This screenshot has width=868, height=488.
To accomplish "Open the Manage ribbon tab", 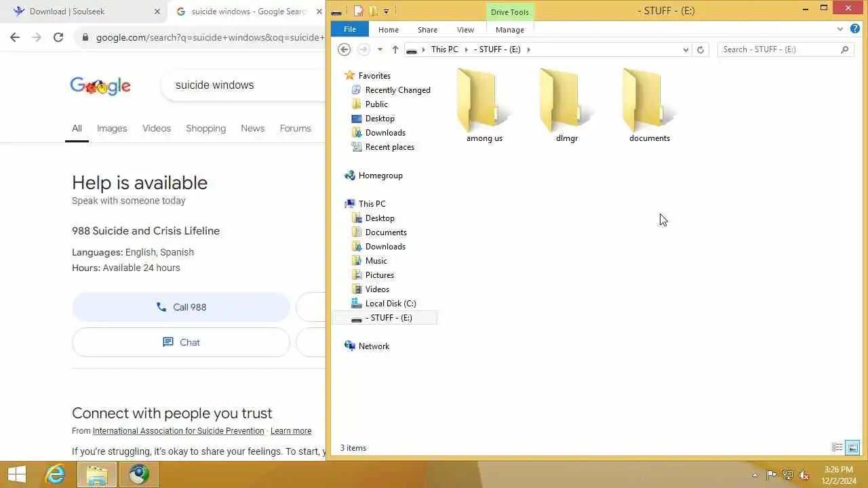I will click(510, 30).
